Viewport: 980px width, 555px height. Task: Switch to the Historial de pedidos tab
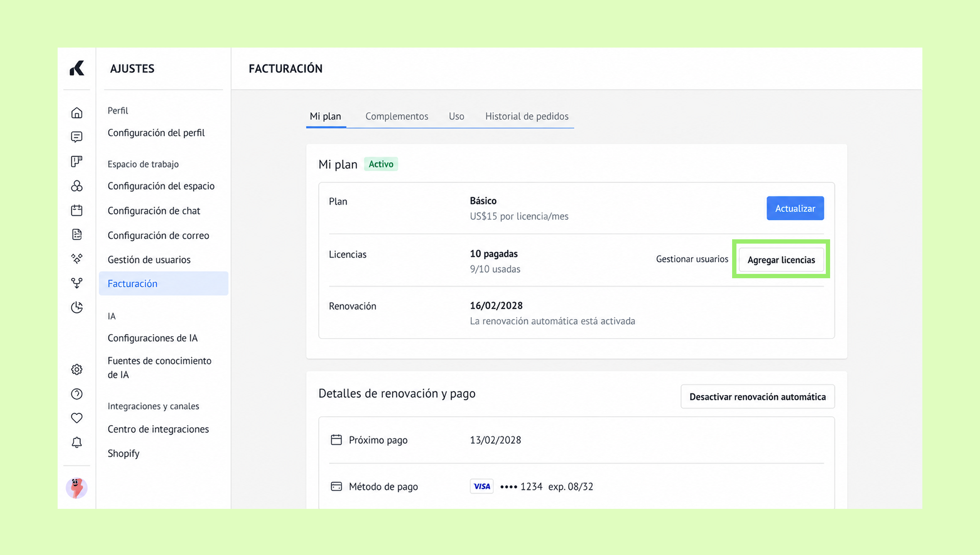pos(527,116)
